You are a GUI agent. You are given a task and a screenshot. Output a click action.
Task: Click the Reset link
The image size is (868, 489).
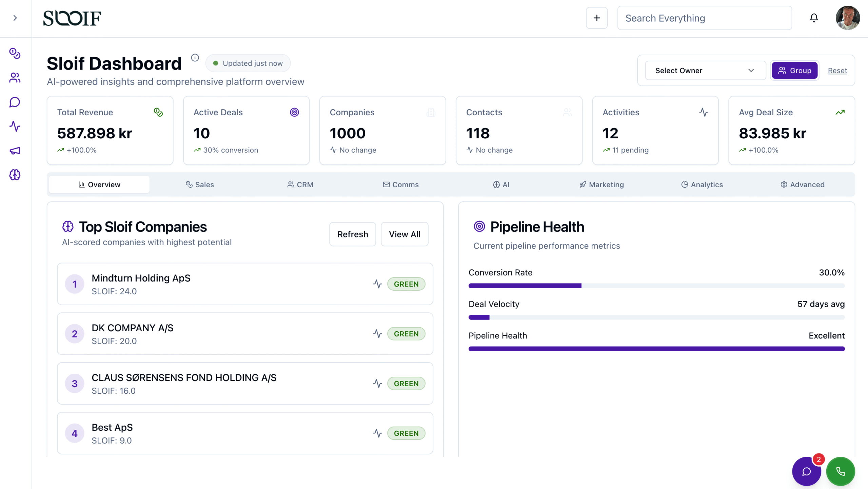pos(837,71)
